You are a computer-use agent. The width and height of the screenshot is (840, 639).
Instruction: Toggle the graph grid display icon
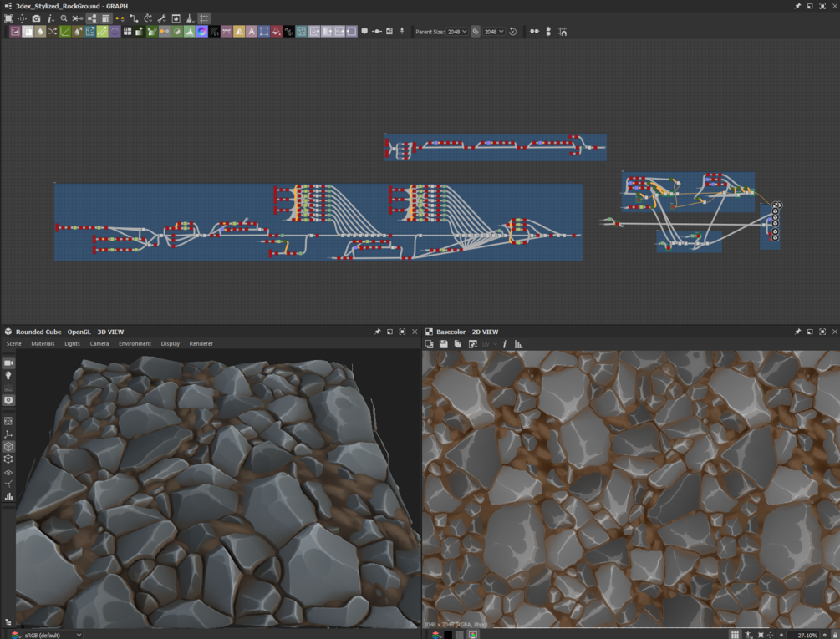click(x=204, y=18)
